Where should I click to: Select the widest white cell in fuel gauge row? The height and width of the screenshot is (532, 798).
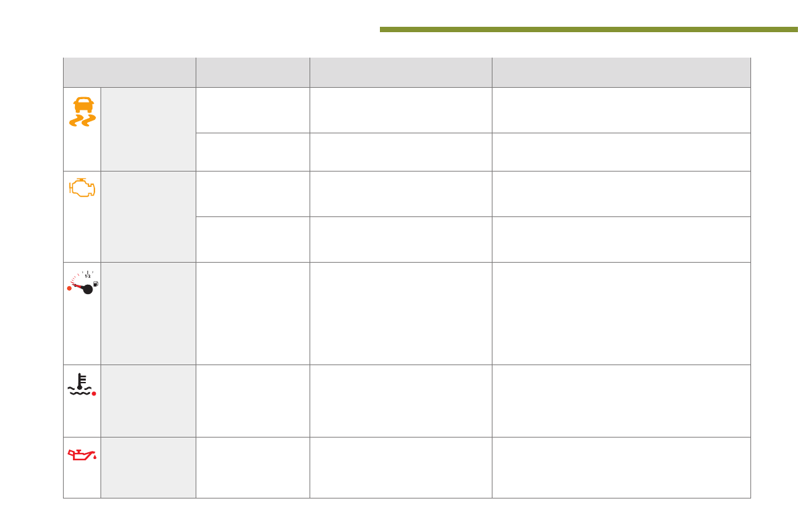[621, 313]
